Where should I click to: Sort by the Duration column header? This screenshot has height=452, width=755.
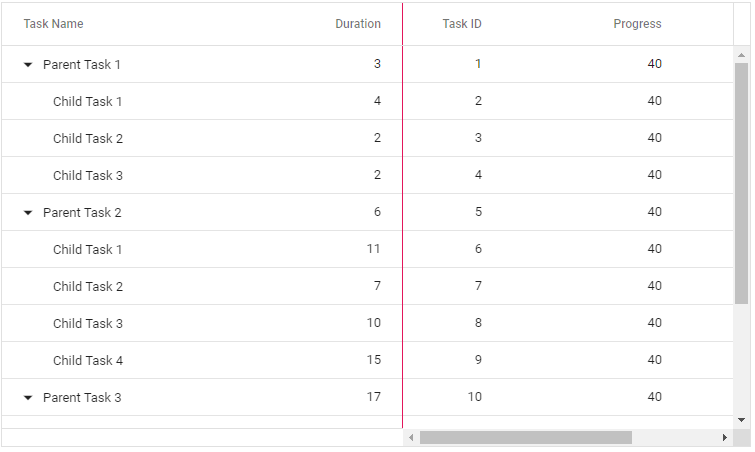358,24
